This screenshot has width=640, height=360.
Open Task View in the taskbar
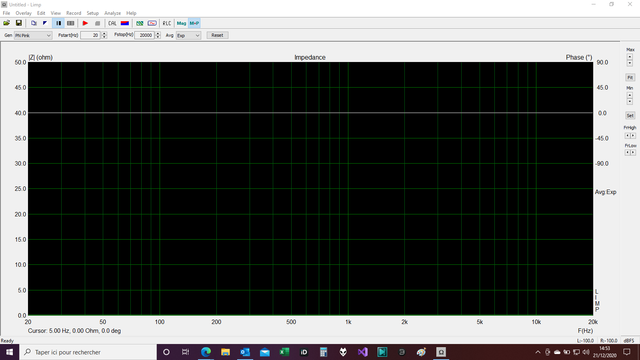tap(186, 352)
